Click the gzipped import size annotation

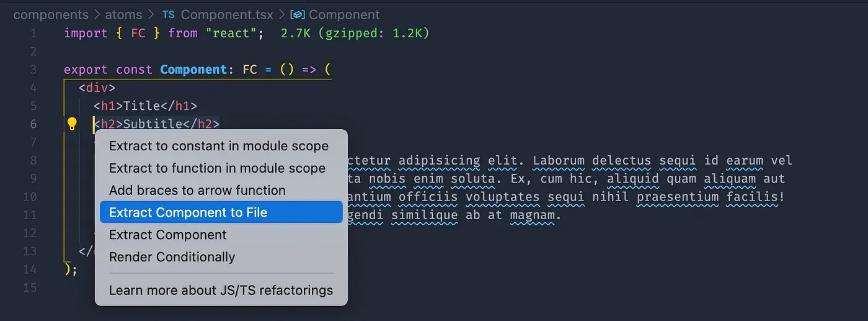pyautogui.click(x=355, y=33)
